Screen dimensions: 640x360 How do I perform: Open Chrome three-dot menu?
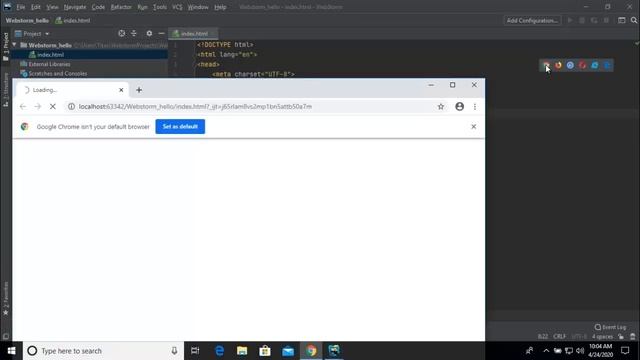475,107
